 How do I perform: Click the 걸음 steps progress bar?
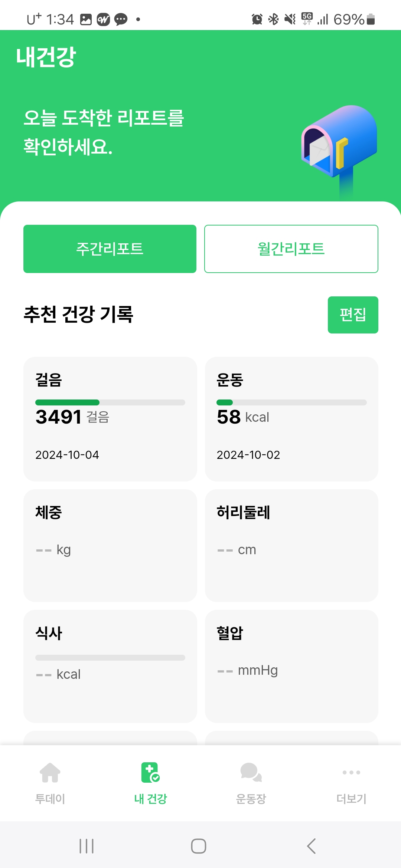point(110,402)
